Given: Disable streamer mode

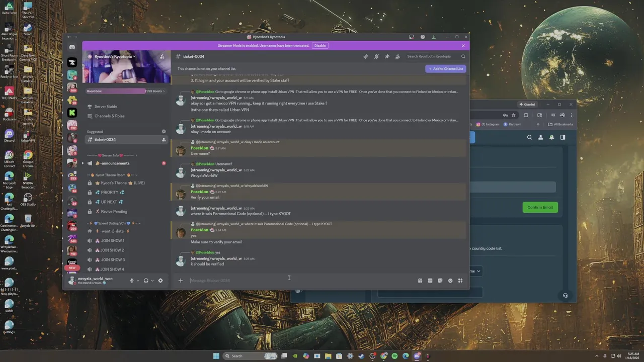Looking at the screenshot, I should point(320,46).
